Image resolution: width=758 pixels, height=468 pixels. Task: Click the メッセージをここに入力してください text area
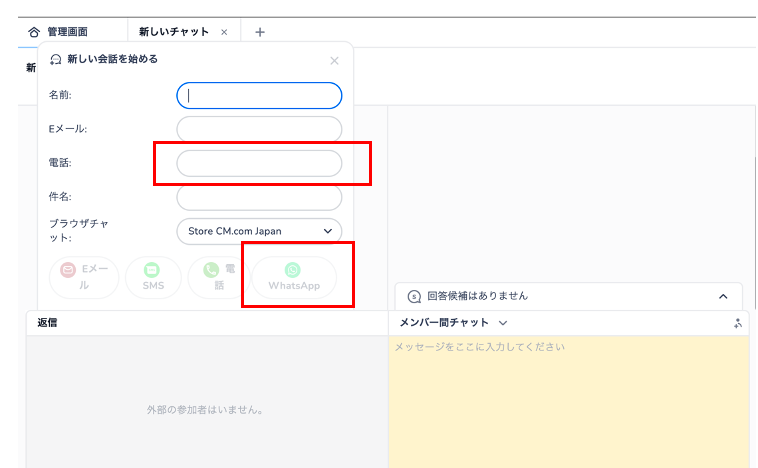click(x=568, y=402)
